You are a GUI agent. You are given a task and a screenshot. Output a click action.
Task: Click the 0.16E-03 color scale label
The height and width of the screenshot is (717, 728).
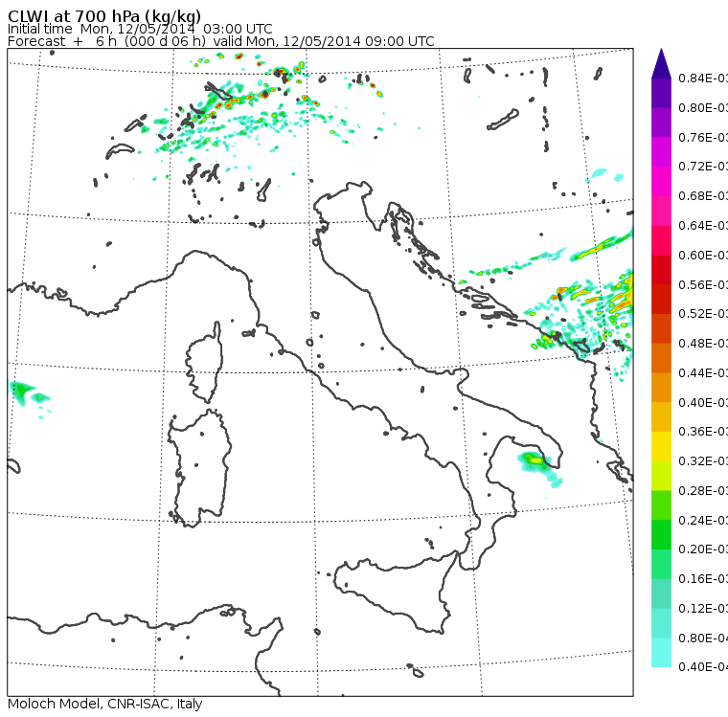[702, 579]
